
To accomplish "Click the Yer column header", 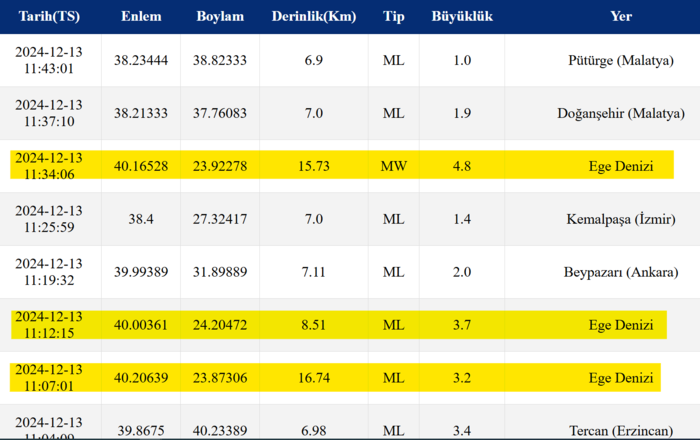I will pyautogui.click(x=621, y=17).
